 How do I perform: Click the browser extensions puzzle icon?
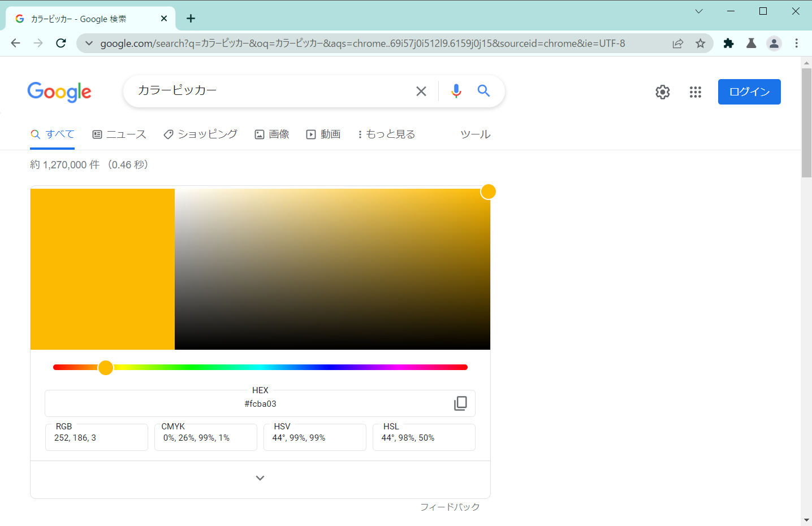728,43
